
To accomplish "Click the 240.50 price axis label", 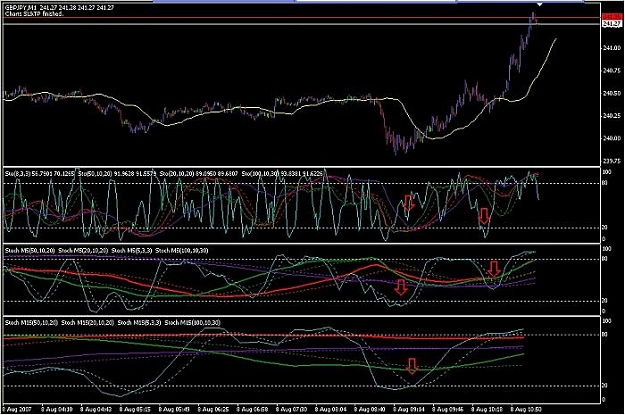I will pos(612,94).
